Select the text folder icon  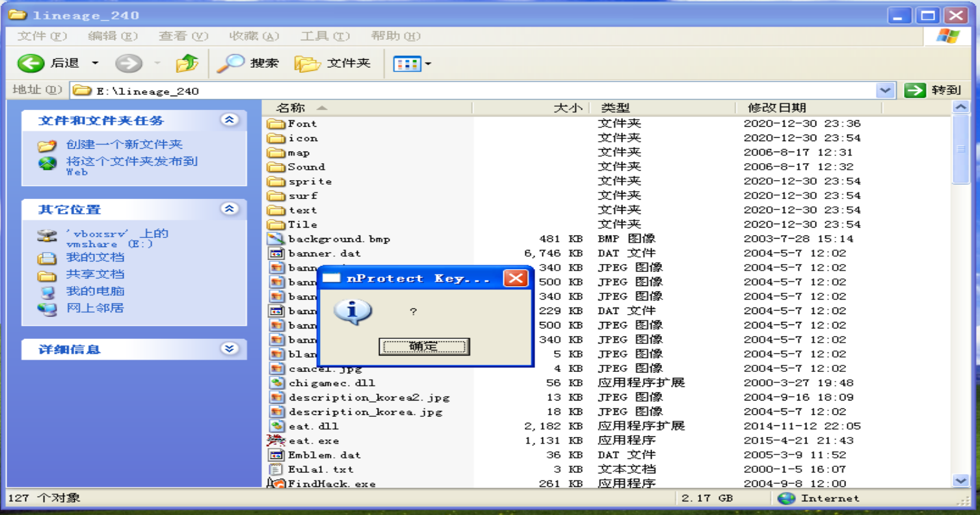276,210
